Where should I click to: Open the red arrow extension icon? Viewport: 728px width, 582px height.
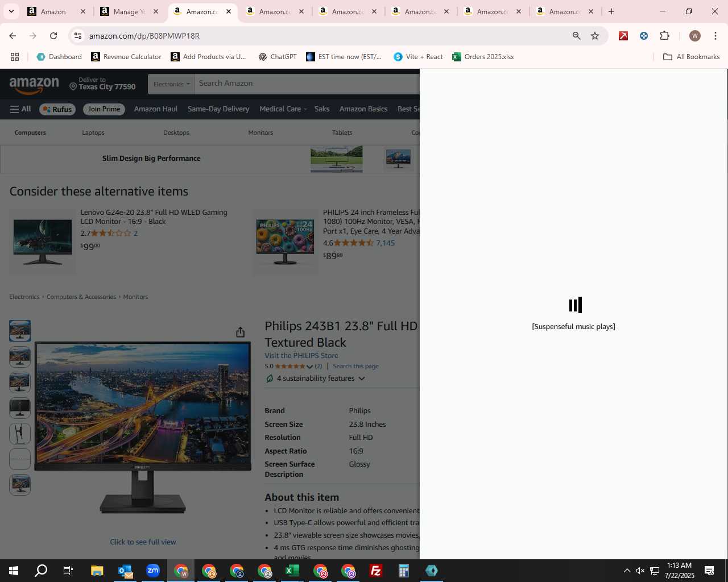tap(623, 36)
